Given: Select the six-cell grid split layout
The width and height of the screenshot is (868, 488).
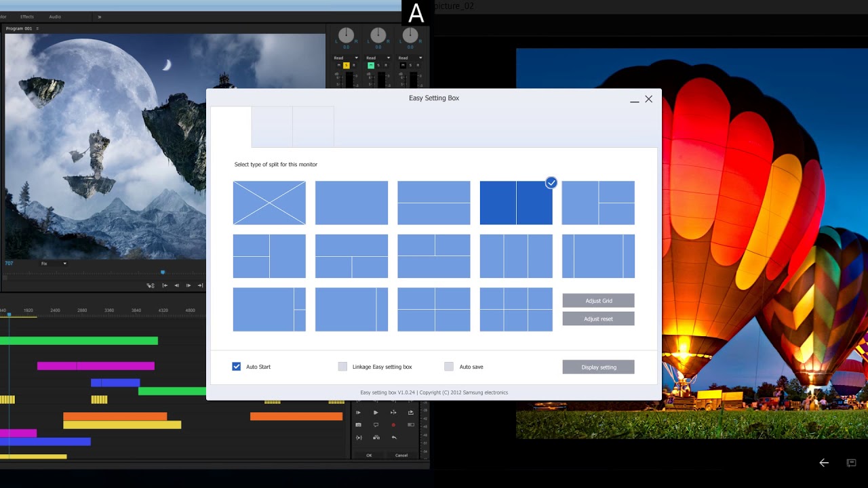Looking at the screenshot, I should tap(515, 310).
